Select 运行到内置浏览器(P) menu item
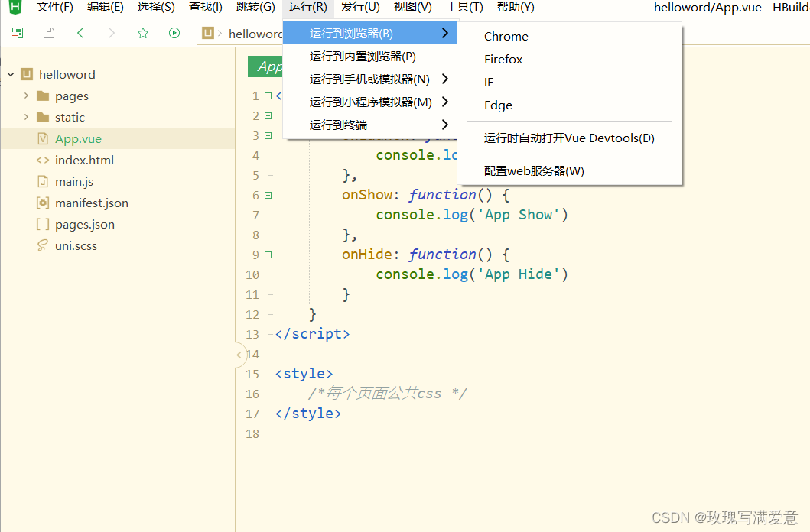Screen dimensions: 810x532 [x=370, y=57]
